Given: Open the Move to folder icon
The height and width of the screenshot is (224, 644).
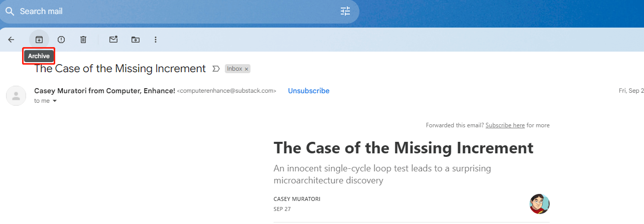Looking at the screenshot, I should tap(136, 40).
